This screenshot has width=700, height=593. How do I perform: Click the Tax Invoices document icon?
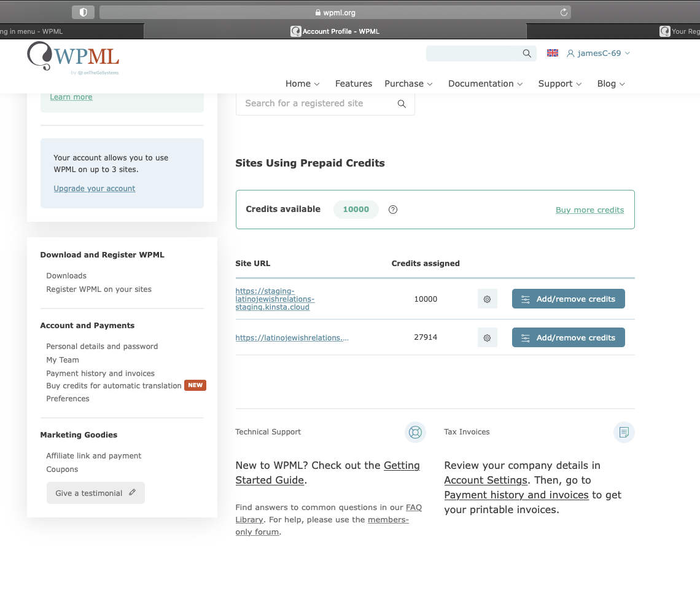tap(624, 432)
